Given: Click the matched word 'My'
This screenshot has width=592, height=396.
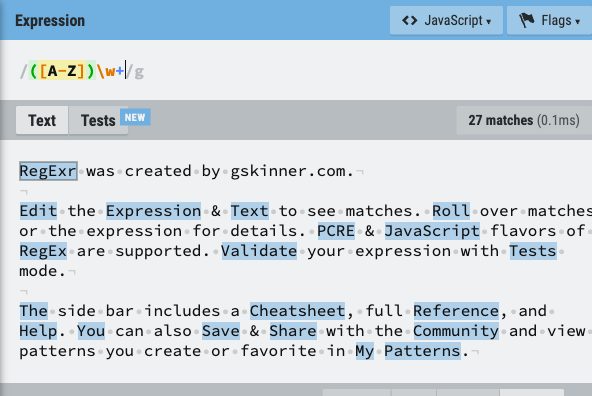Looking at the screenshot, I should 365,351.
